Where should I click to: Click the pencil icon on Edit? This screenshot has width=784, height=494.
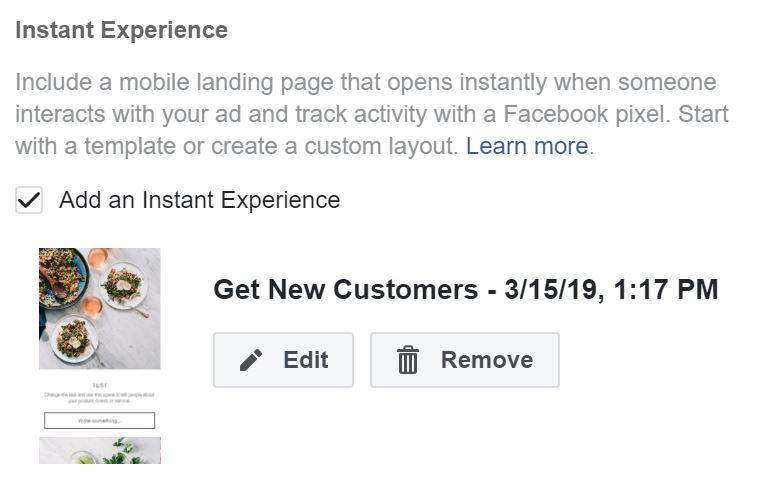pos(251,360)
